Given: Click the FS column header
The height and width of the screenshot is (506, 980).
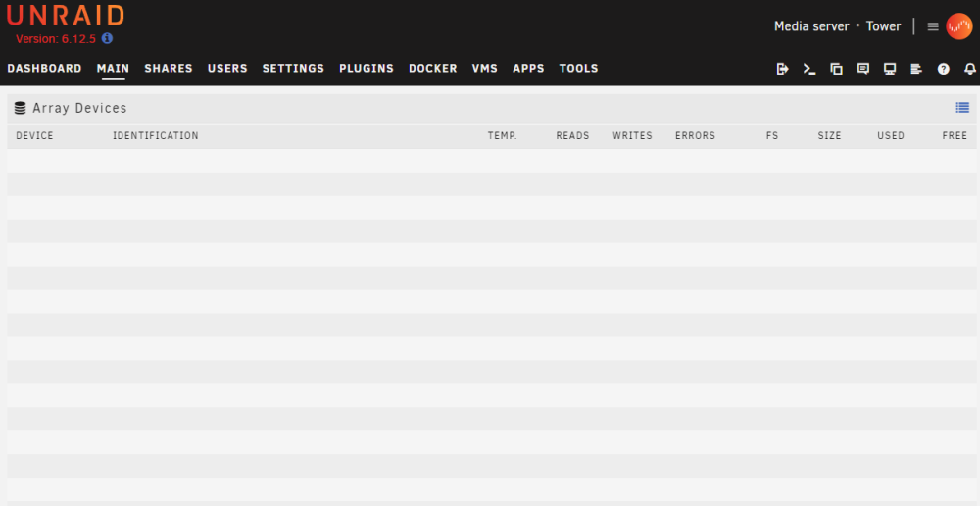Looking at the screenshot, I should coord(772,135).
